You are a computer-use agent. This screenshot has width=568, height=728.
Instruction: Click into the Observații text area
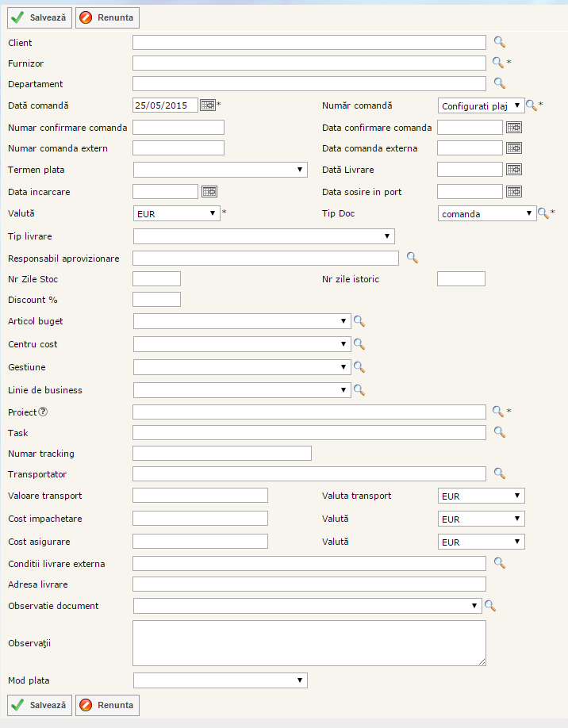click(309, 642)
